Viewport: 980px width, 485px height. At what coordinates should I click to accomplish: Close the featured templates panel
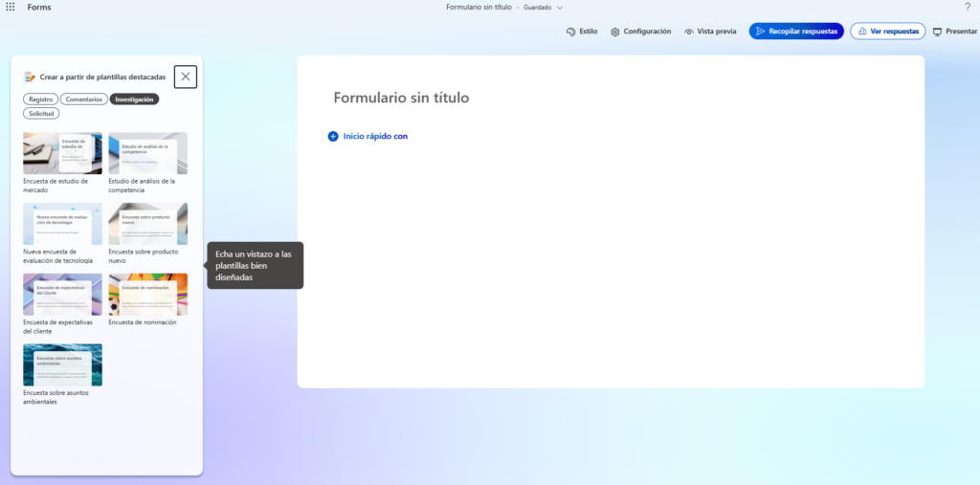click(186, 77)
